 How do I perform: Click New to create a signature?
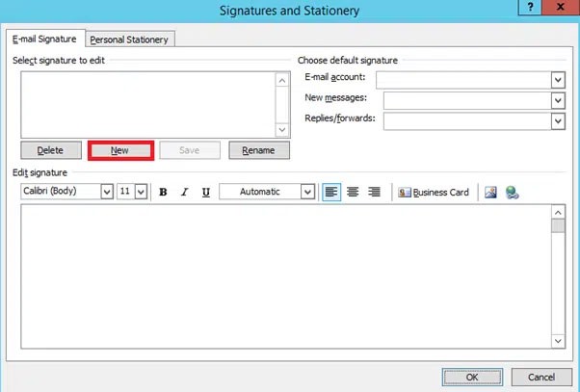pyautogui.click(x=120, y=150)
